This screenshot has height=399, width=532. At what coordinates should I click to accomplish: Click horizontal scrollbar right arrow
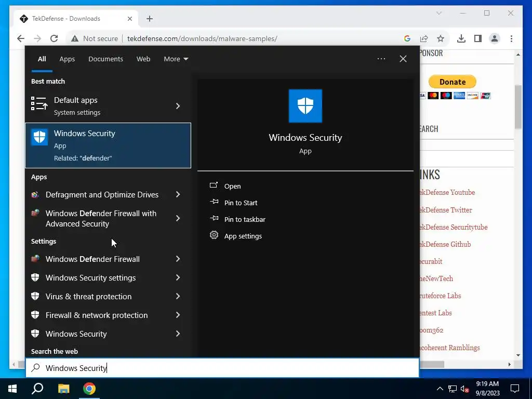pyautogui.click(x=509, y=364)
